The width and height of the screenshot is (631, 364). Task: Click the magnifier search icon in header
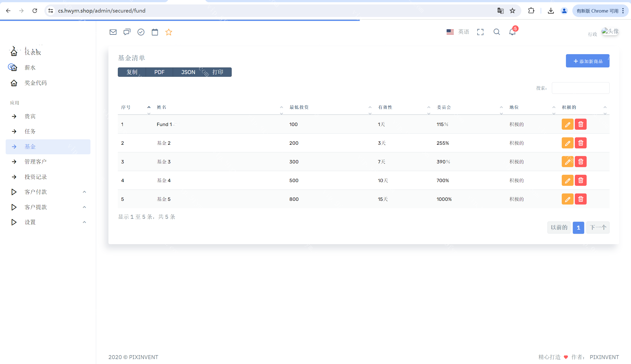(x=497, y=32)
